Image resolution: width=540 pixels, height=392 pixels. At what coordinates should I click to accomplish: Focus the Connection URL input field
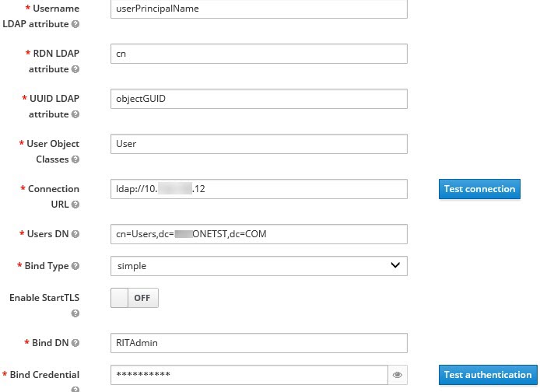pos(259,189)
